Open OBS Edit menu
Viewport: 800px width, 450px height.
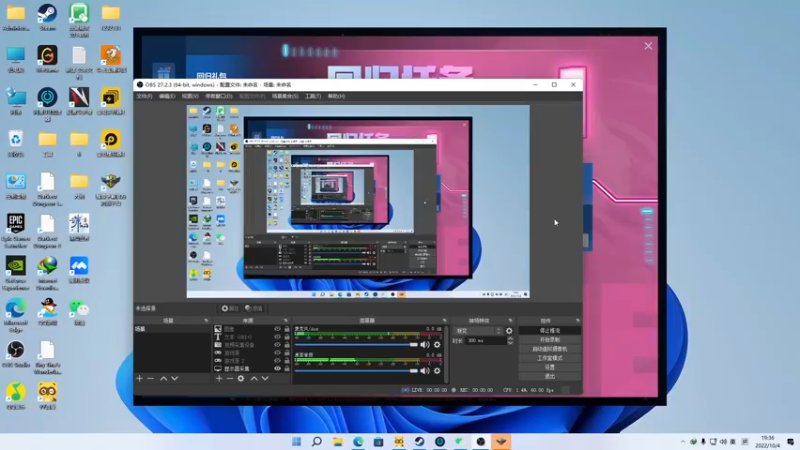tap(167, 96)
